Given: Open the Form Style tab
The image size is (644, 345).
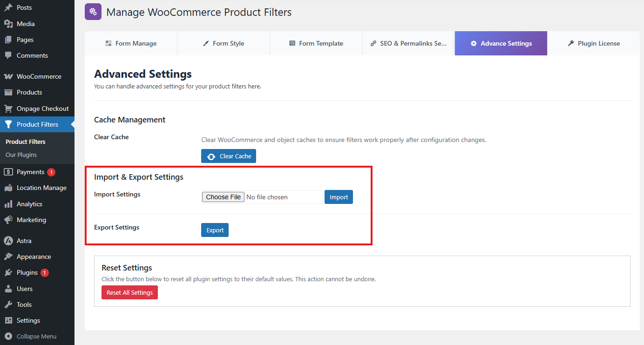Looking at the screenshot, I should (224, 43).
